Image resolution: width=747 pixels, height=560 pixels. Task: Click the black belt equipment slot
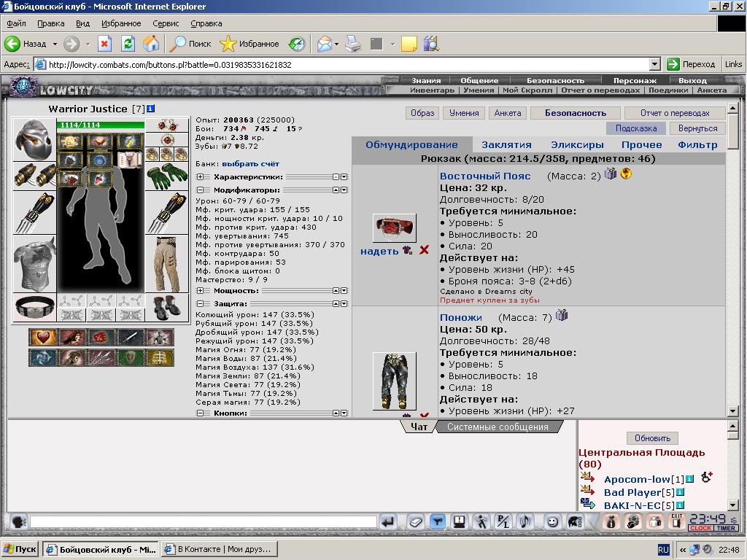coord(35,308)
